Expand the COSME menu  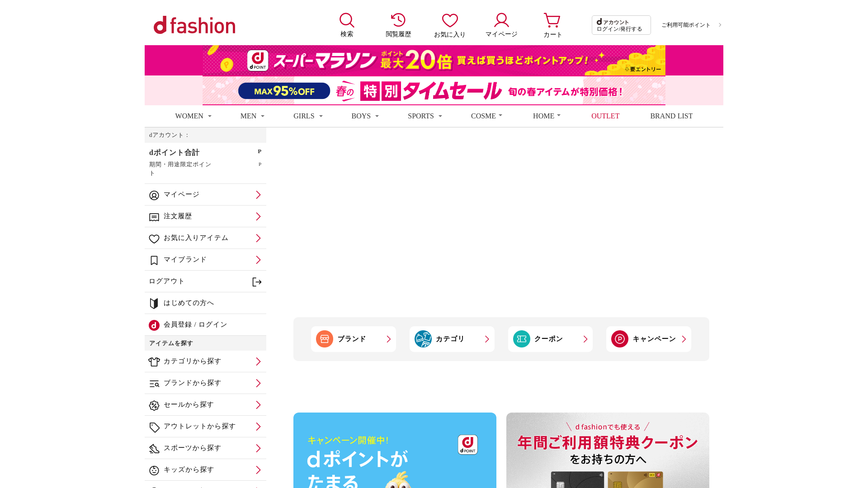click(486, 116)
